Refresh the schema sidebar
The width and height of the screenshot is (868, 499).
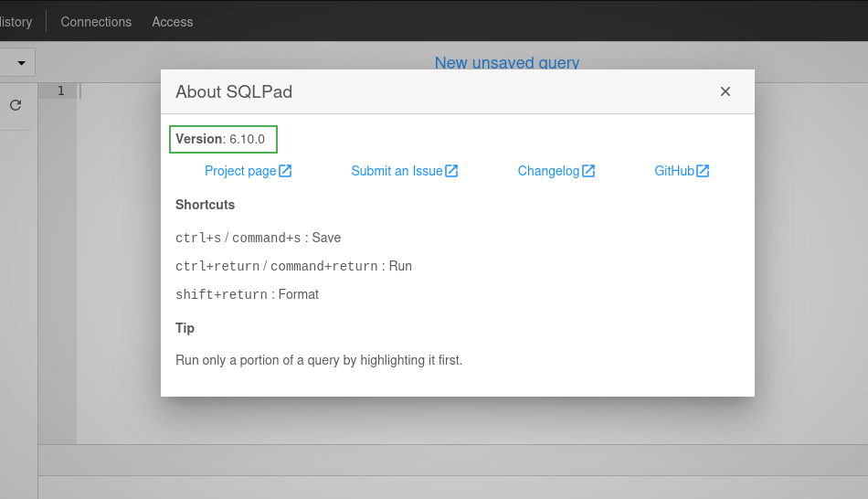click(x=16, y=105)
